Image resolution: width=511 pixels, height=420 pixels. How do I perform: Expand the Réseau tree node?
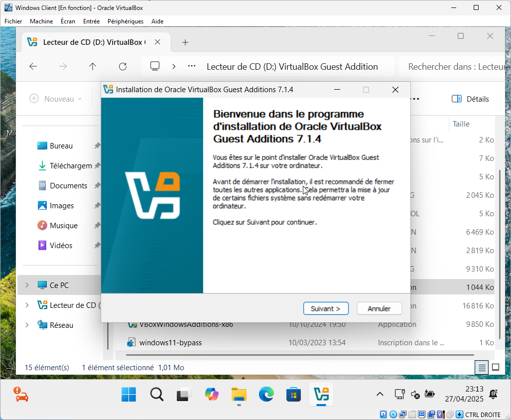[27, 325]
